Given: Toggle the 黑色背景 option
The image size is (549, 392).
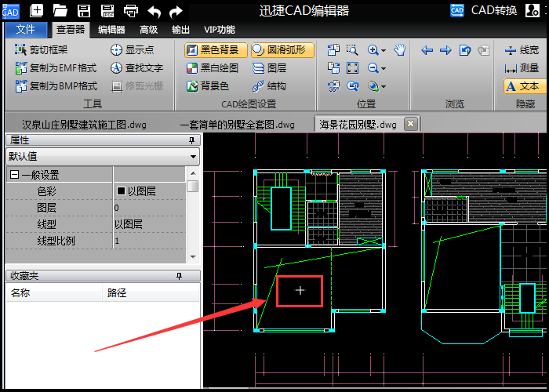Looking at the screenshot, I should [216, 50].
